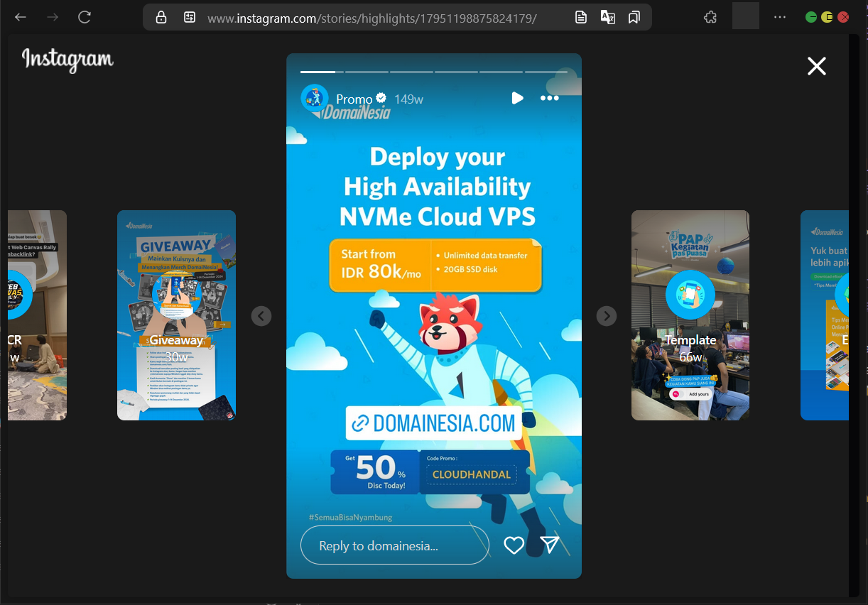
Task: Open browser extensions puzzle icon
Action: (x=710, y=17)
